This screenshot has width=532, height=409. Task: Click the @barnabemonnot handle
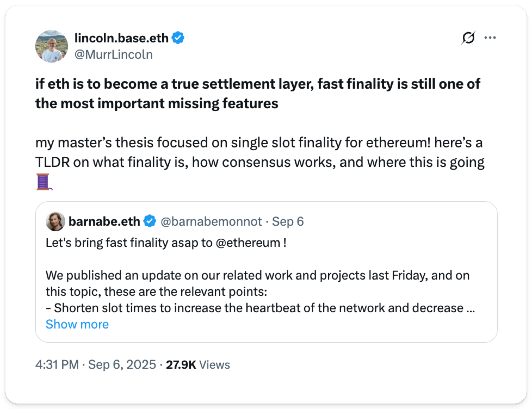pos(211,221)
